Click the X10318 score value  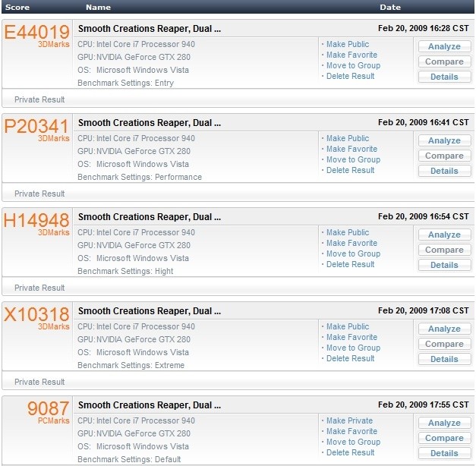tap(36, 314)
